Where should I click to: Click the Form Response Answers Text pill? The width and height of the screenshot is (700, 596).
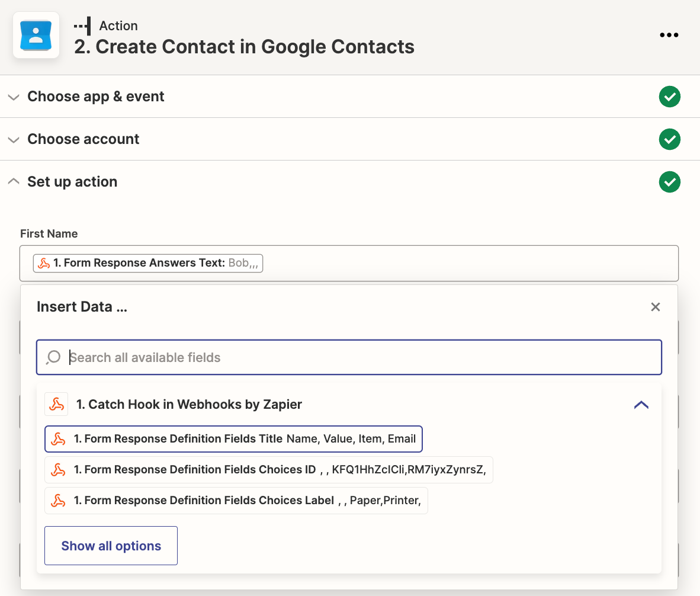coord(148,263)
